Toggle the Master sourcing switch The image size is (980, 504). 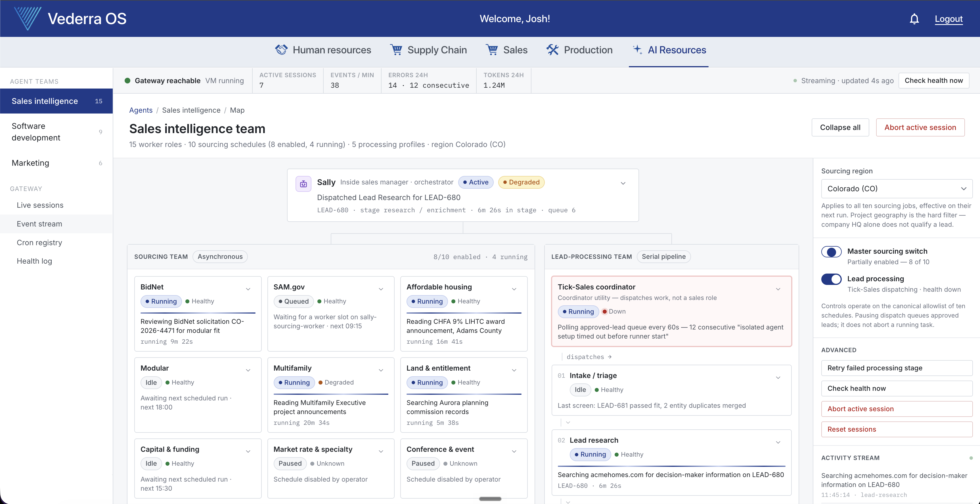tap(831, 252)
